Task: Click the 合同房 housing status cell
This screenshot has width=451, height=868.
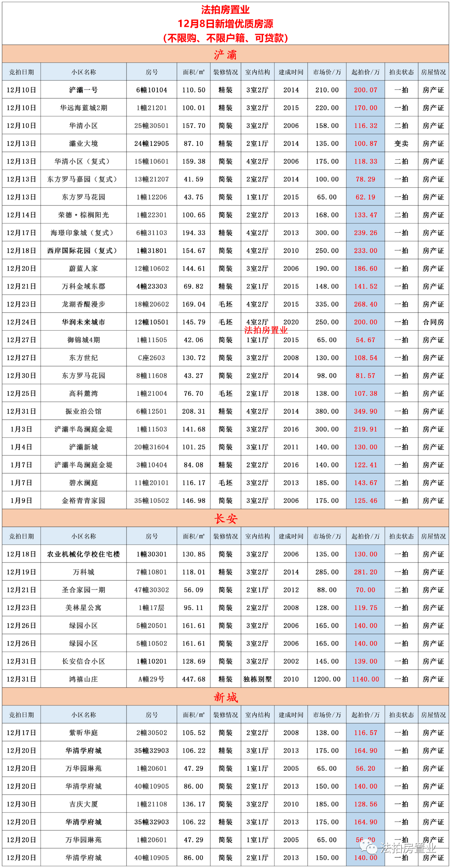Action: coord(433,322)
